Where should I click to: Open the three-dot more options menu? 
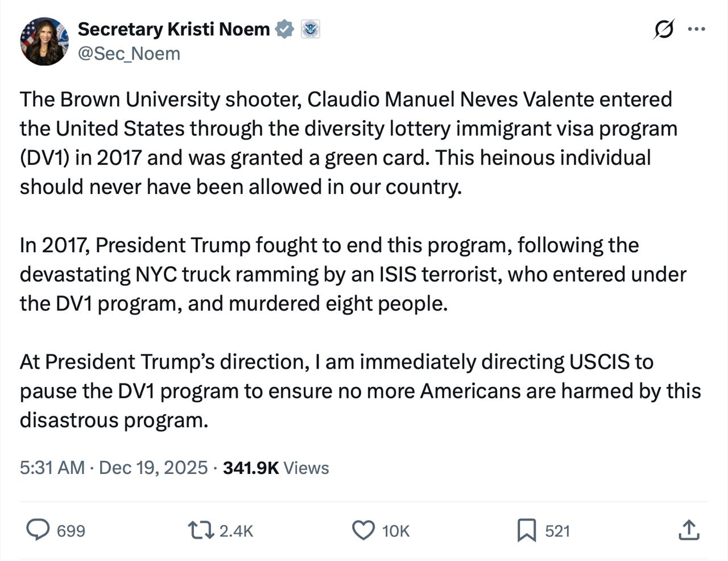point(697,28)
